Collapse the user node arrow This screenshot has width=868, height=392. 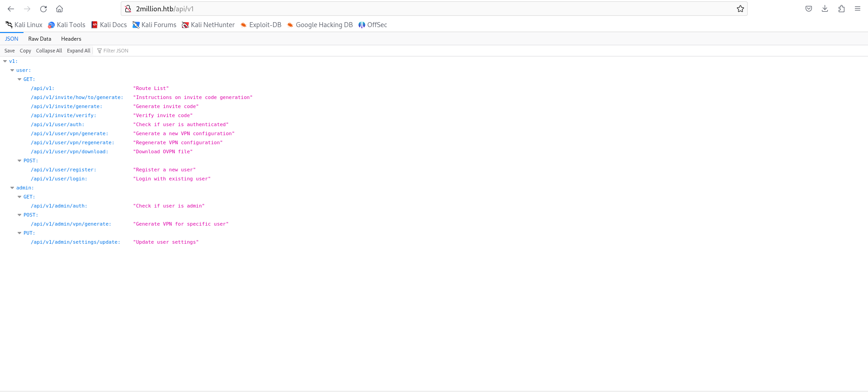12,70
